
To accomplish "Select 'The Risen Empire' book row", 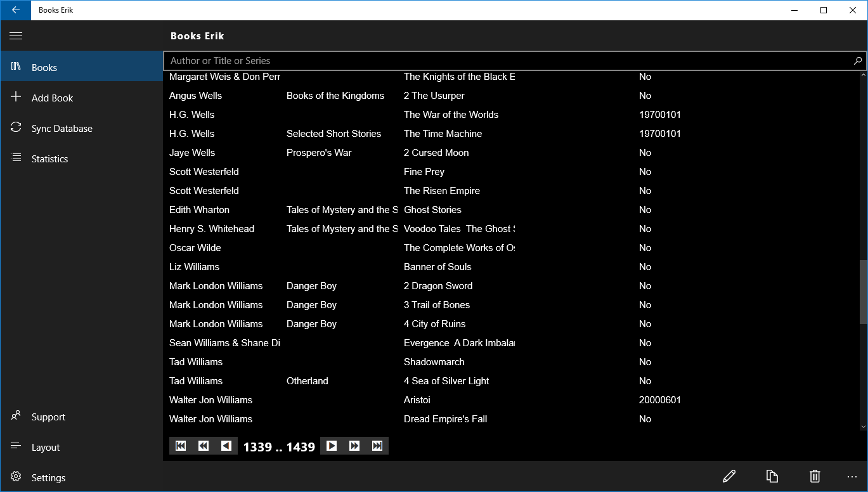I will tap(511, 191).
